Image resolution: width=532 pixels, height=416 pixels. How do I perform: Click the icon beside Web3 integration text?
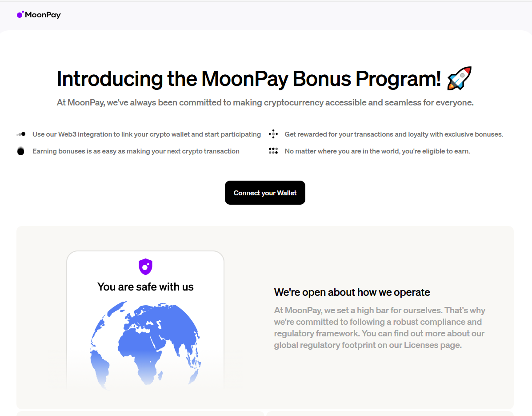click(x=21, y=134)
